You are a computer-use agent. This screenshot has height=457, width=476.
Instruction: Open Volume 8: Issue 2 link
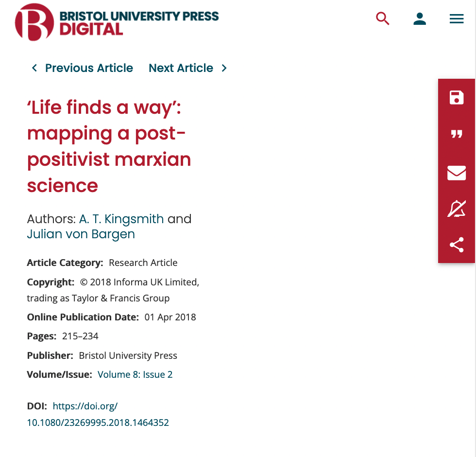pyautogui.click(x=135, y=374)
